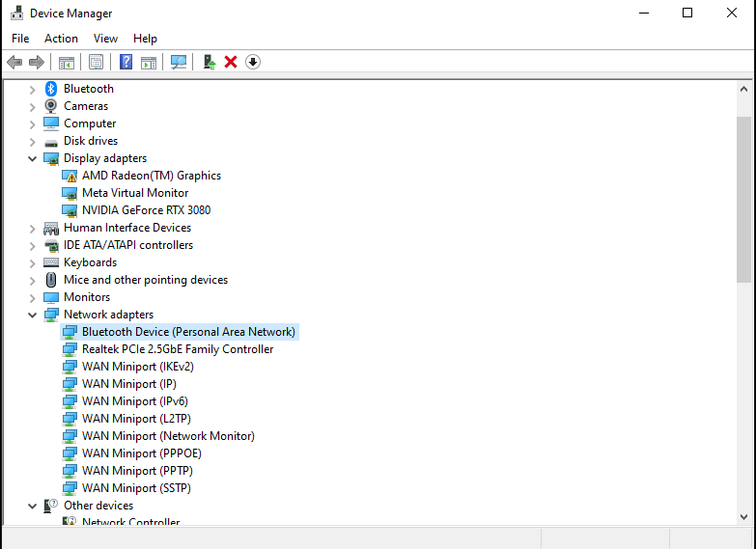The image size is (756, 549).
Task: Expand Mice and other pointing devices chevron
Action: pyautogui.click(x=32, y=281)
